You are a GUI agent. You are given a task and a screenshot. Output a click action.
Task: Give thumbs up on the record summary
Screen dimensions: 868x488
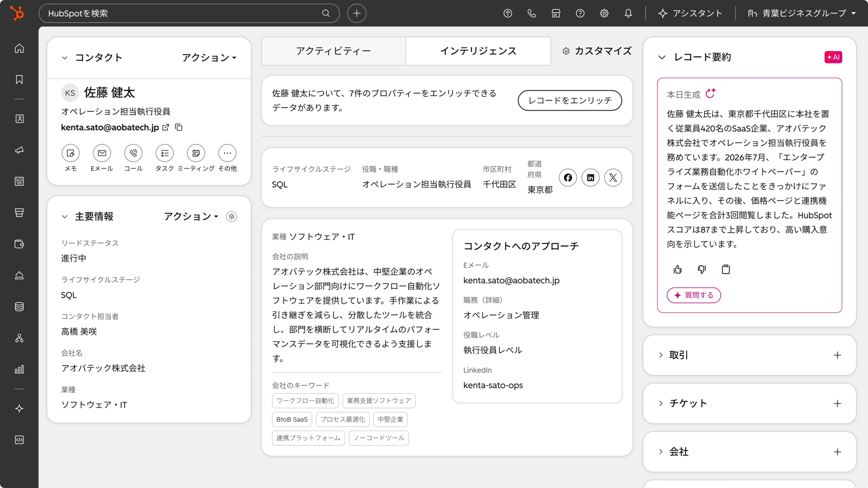tap(678, 269)
